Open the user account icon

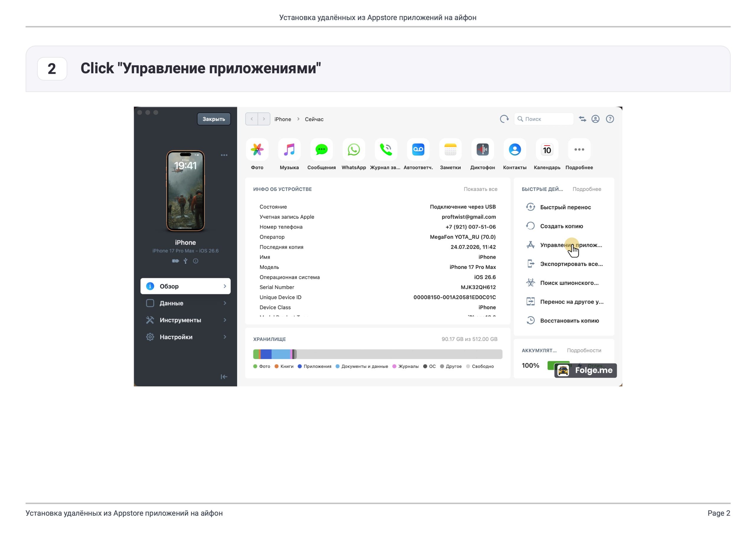coord(595,119)
